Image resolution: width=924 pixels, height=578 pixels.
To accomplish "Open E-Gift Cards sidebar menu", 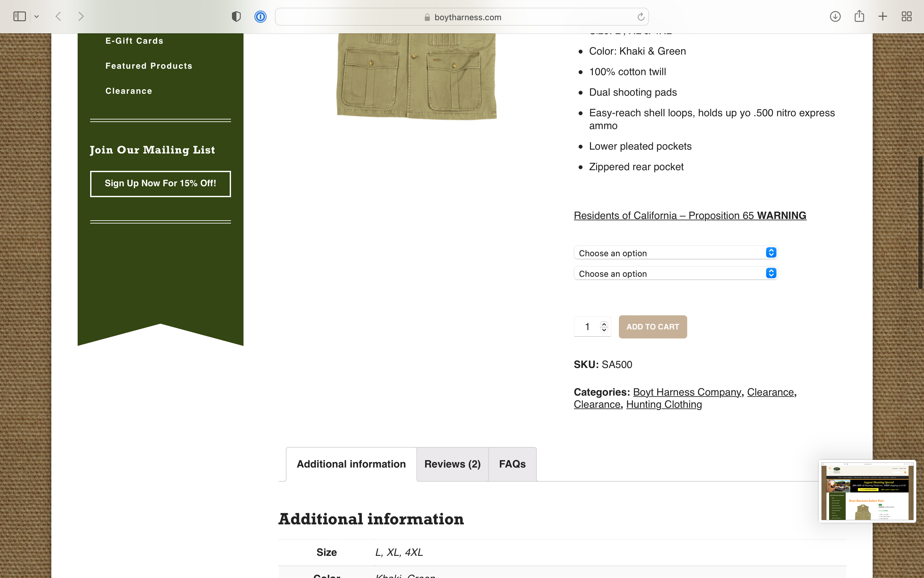I will click(x=134, y=41).
